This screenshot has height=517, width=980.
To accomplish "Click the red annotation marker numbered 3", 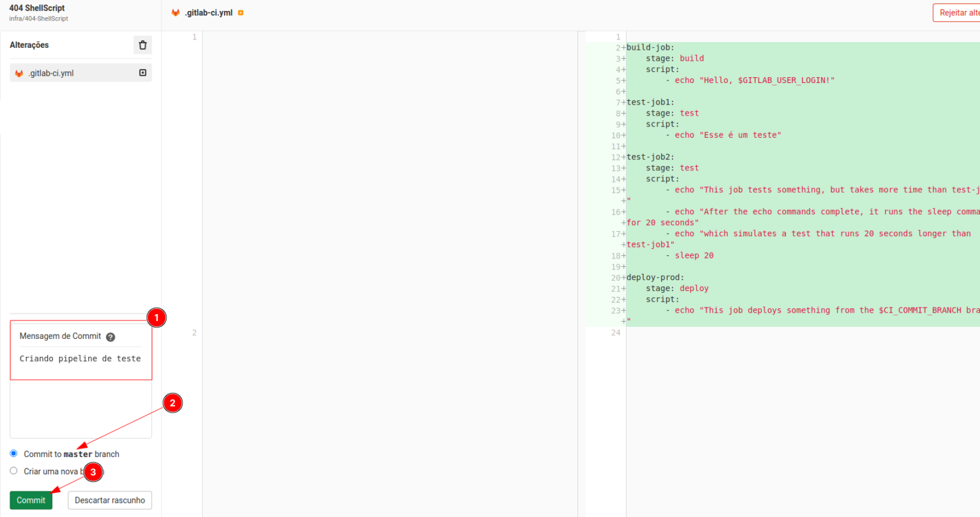I will click(93, 472).
